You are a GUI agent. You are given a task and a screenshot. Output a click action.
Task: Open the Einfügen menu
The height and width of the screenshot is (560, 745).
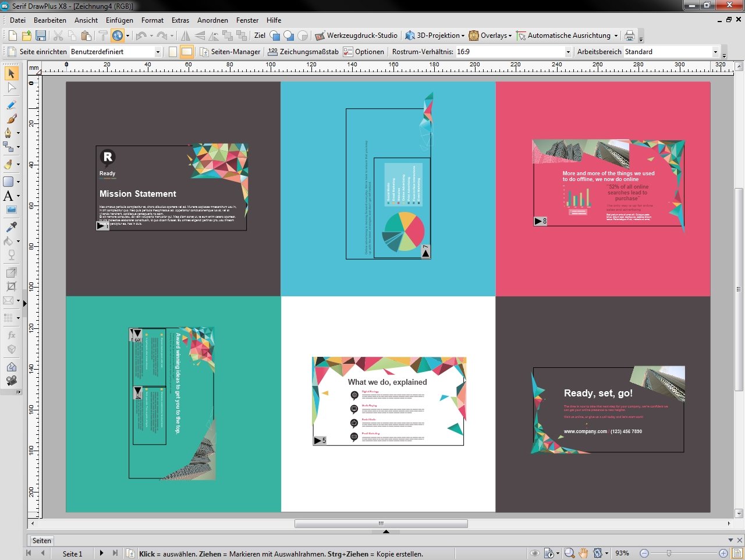[x=119, y=20]
